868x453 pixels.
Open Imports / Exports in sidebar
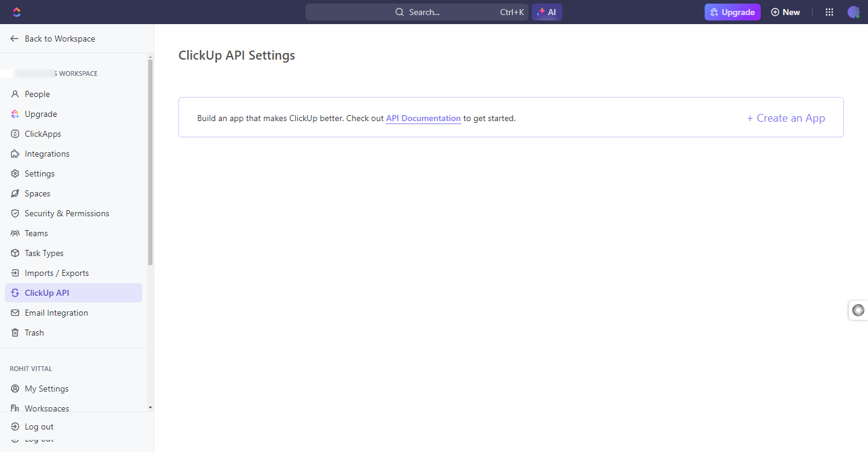(74, 273)
